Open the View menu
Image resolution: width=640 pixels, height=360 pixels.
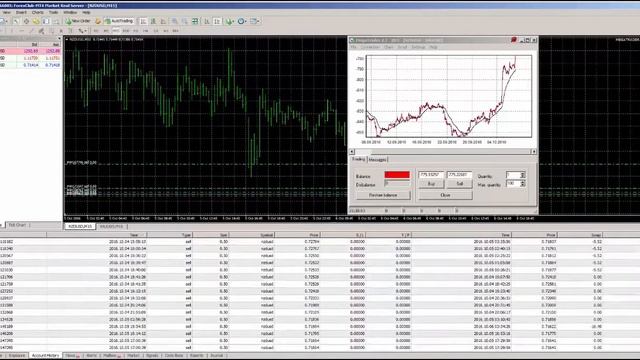7,12
